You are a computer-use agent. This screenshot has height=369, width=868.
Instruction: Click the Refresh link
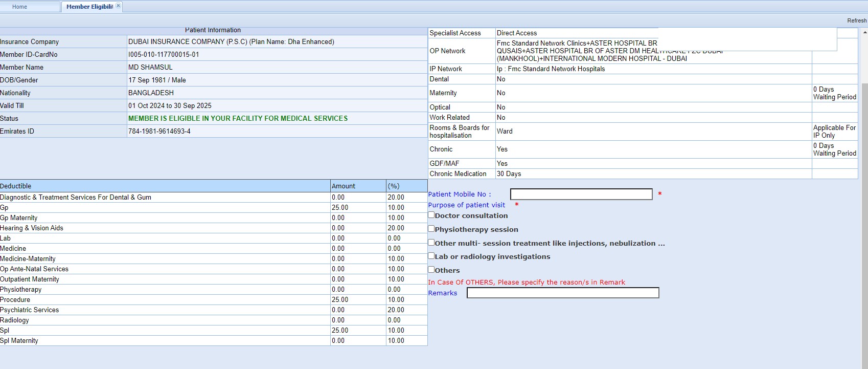[856, 20]
